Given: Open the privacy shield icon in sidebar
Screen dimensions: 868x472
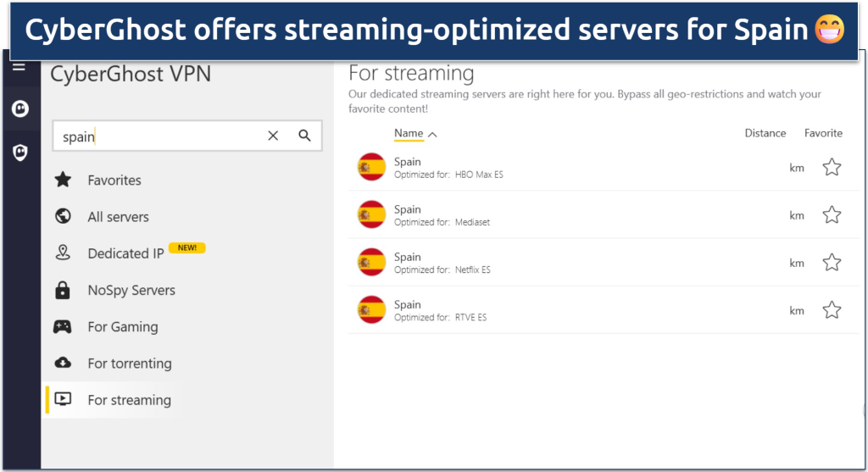Looking at the screenshot, I should pyautogui.click(x=19, y=153).
